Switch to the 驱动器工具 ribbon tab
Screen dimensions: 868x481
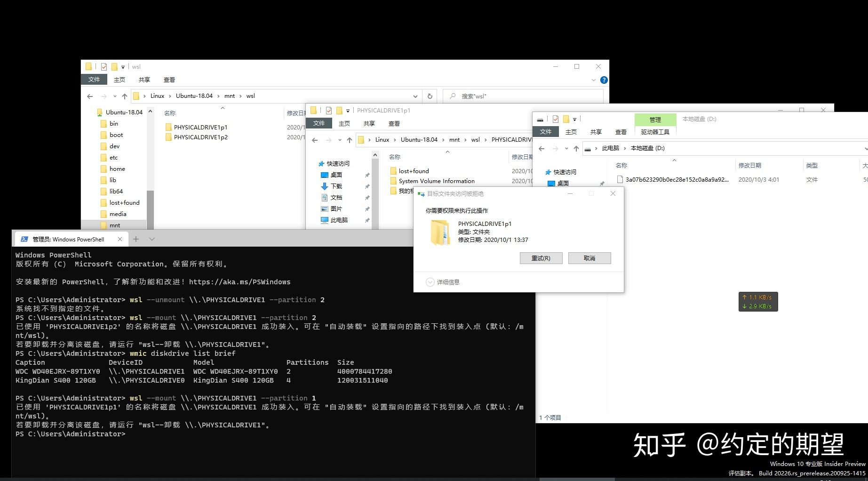[655, 131]
